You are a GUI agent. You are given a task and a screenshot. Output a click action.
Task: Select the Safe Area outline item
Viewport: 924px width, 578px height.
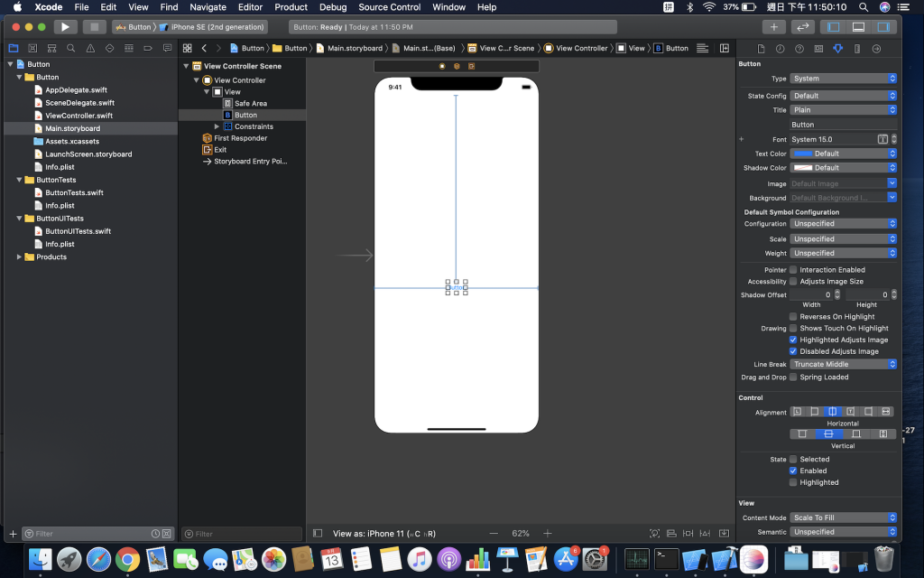[251, 103]
